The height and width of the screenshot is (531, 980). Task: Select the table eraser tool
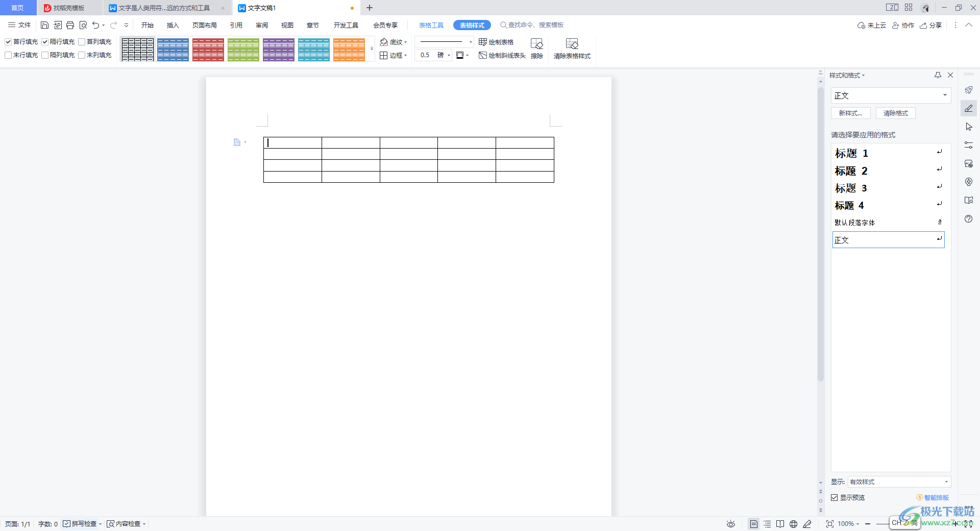point(537,49)
